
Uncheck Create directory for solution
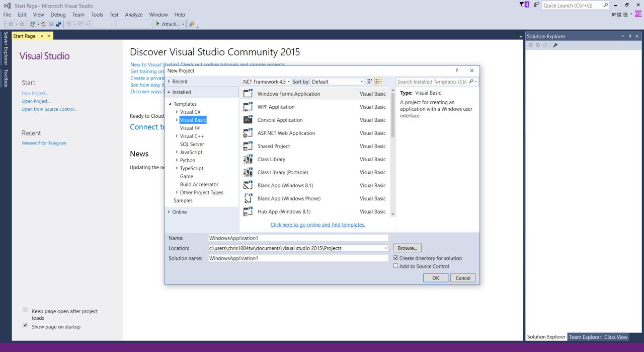pyautogui.click(x=395, y=258)
